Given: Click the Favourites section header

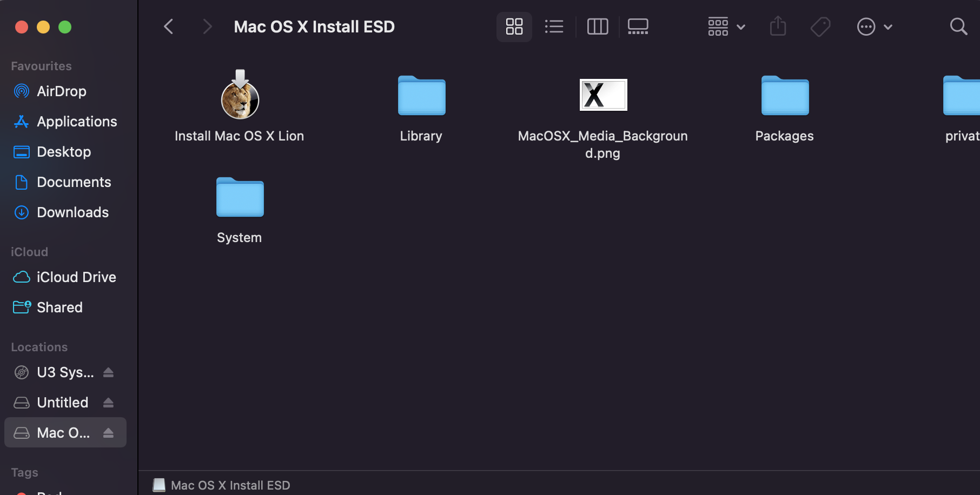Looking at the screenshot, I should click(41, 66).
